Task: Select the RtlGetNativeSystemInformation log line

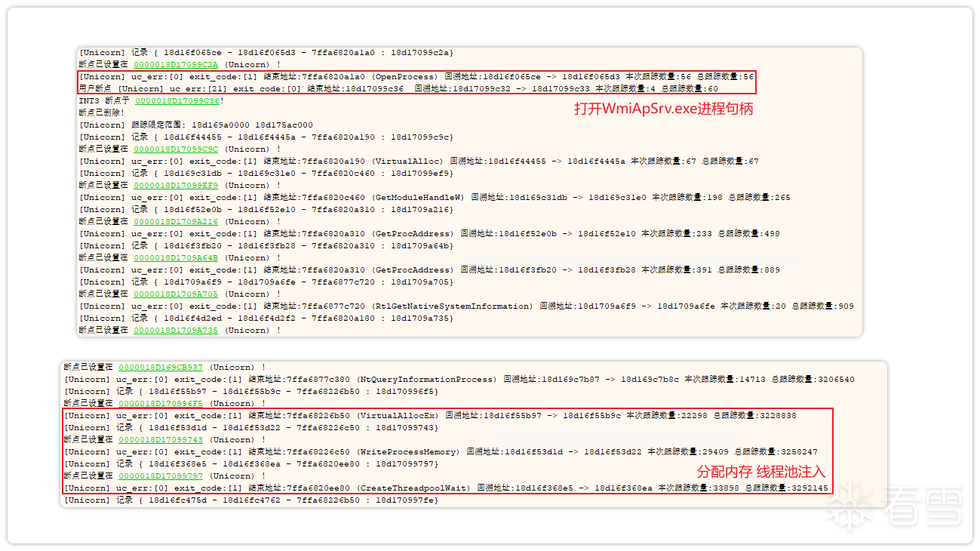Action: pos(465,306)
